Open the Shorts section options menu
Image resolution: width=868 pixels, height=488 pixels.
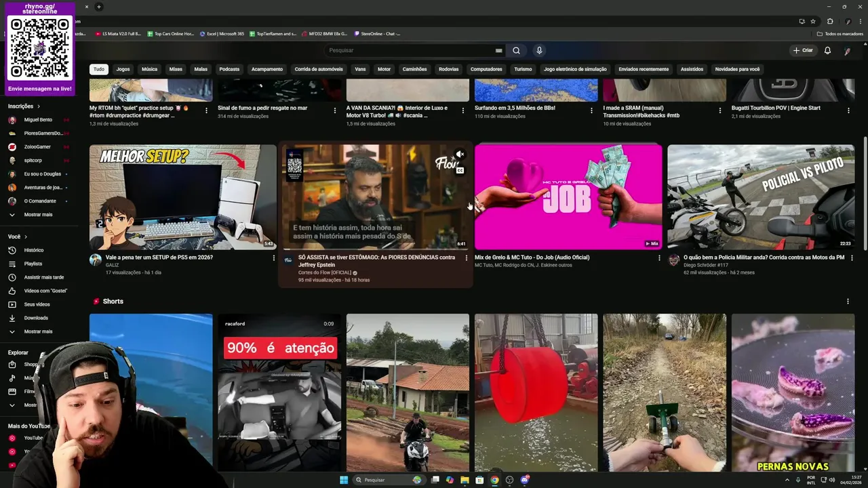[848, 301]
